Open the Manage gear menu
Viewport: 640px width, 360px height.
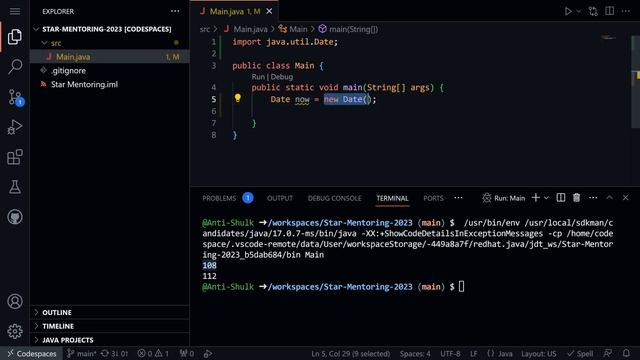point(15,331)
